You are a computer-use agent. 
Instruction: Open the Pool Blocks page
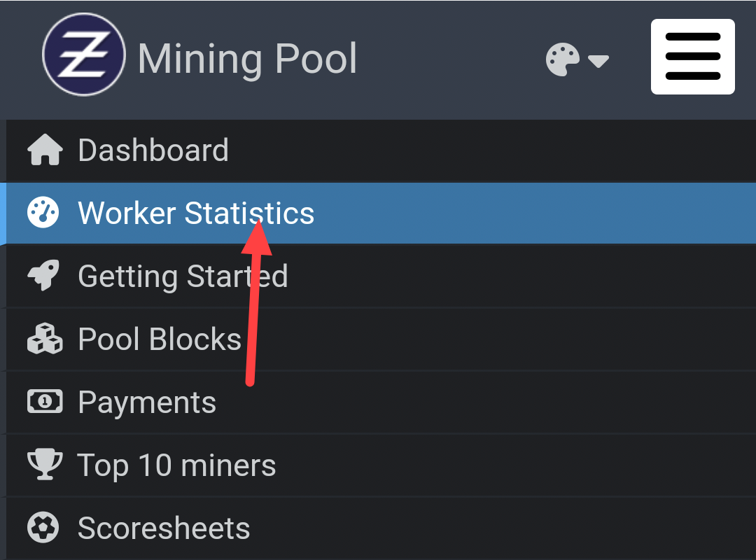click(160, 339)
